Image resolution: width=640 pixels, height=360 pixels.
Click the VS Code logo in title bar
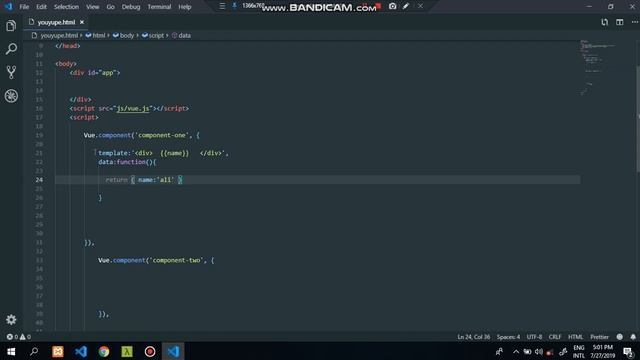[x=9, y=7]
